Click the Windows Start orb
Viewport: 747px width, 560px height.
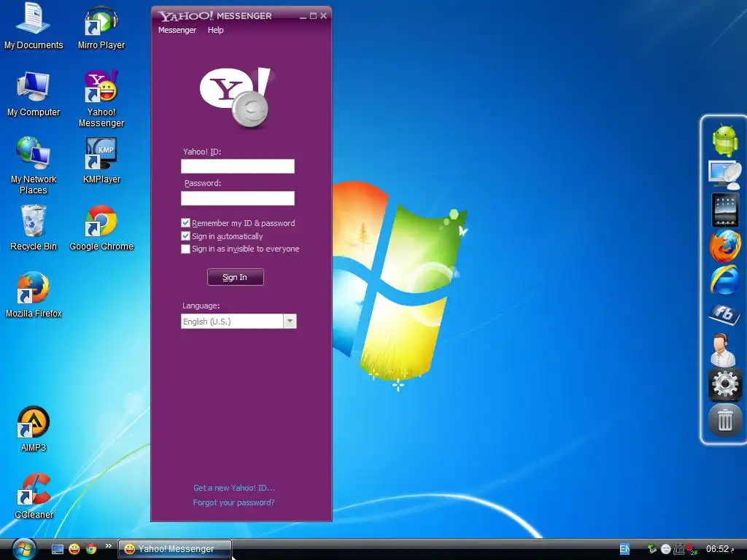24,549
